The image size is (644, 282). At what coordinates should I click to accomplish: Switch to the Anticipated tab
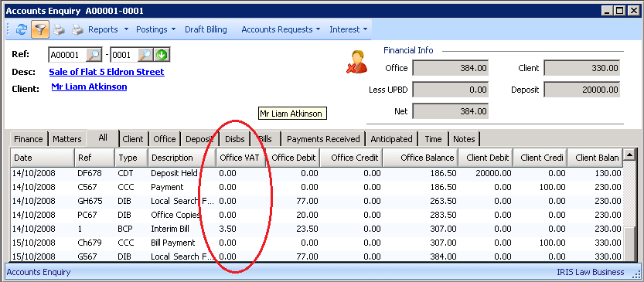pos(391,139)
